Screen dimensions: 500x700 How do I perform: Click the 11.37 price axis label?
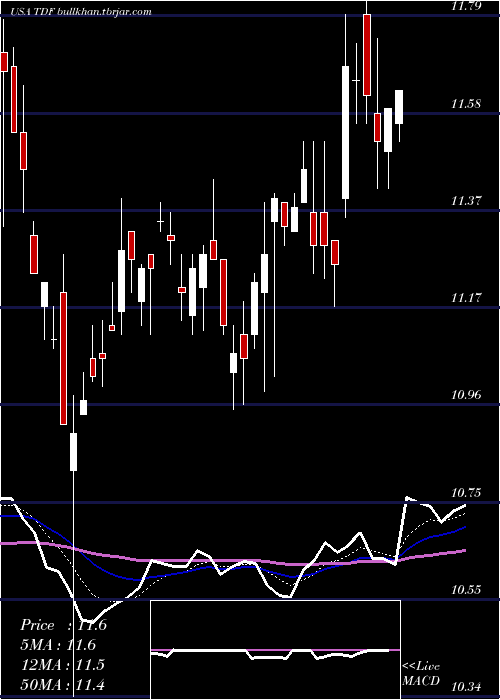tap(466, 201)
